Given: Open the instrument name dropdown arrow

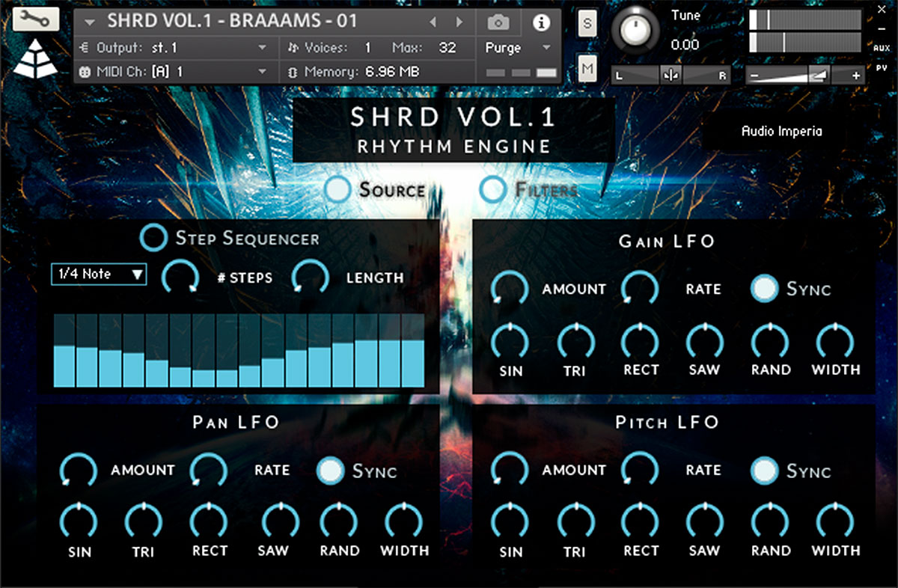Looking at the screenshot, I should pos(91,22).
